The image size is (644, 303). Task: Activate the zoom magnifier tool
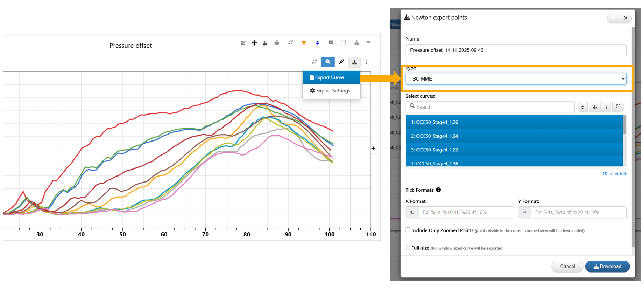327,62
